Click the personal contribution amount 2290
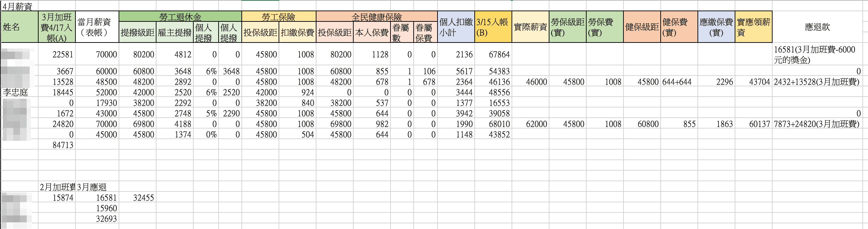The height and width of the screenshot is (229, 868). [230, 113]
